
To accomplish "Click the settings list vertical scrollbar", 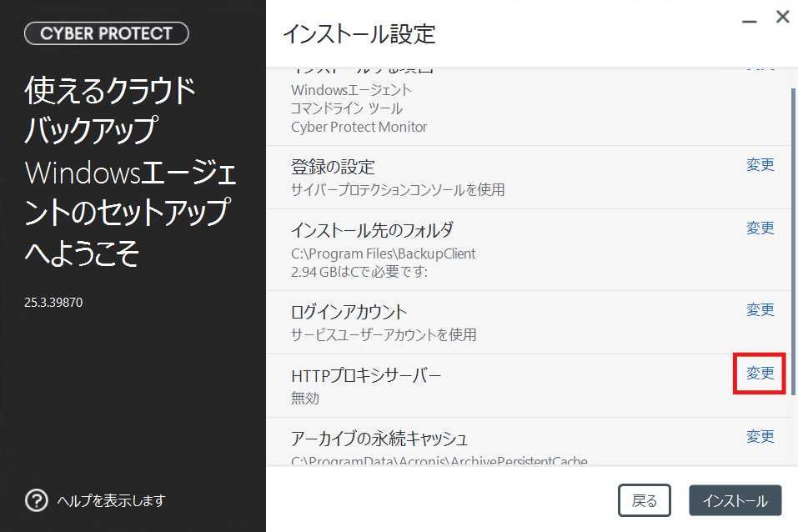I will pyautogui.click(x=793, y=241).
